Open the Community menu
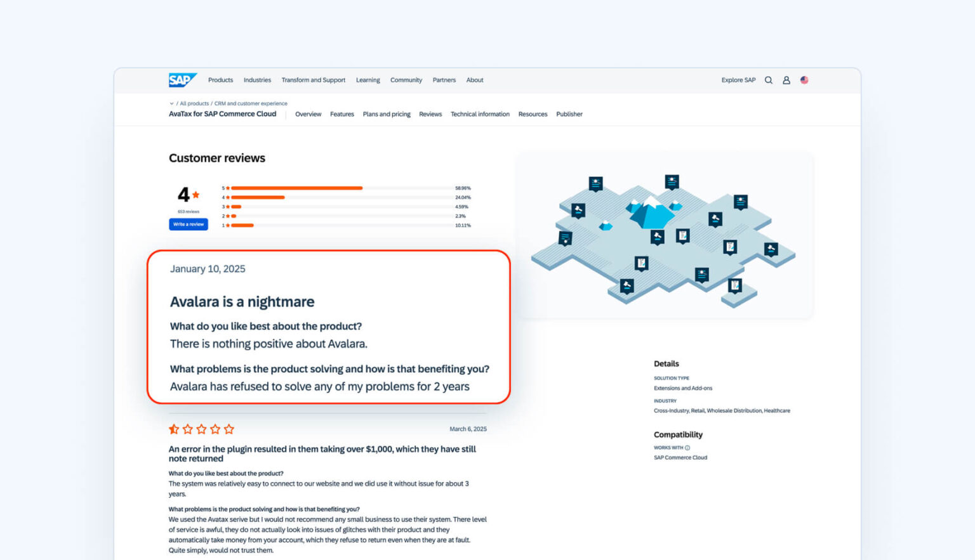975x560 pixels. pos(406,80)
